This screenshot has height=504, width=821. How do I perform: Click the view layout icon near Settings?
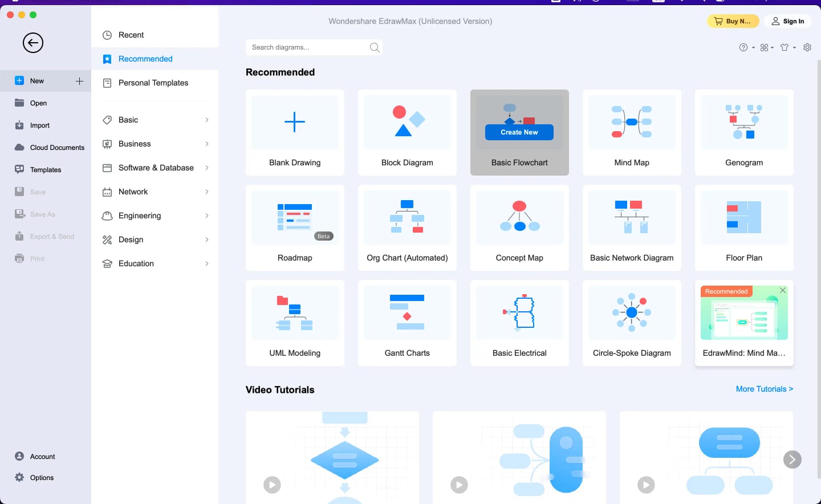764,47
